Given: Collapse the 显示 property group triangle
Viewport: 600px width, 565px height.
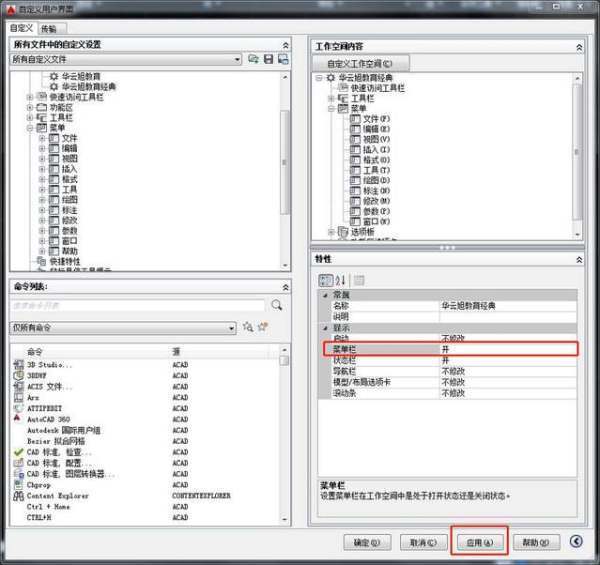Looking at the screenshot, I should click(x=325, y=328).
